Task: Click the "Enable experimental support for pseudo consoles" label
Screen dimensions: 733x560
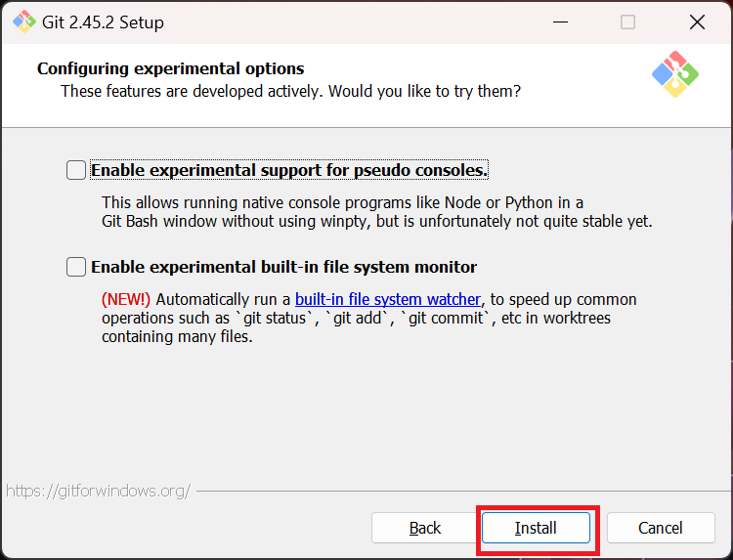Action: (x=288, y=170)
